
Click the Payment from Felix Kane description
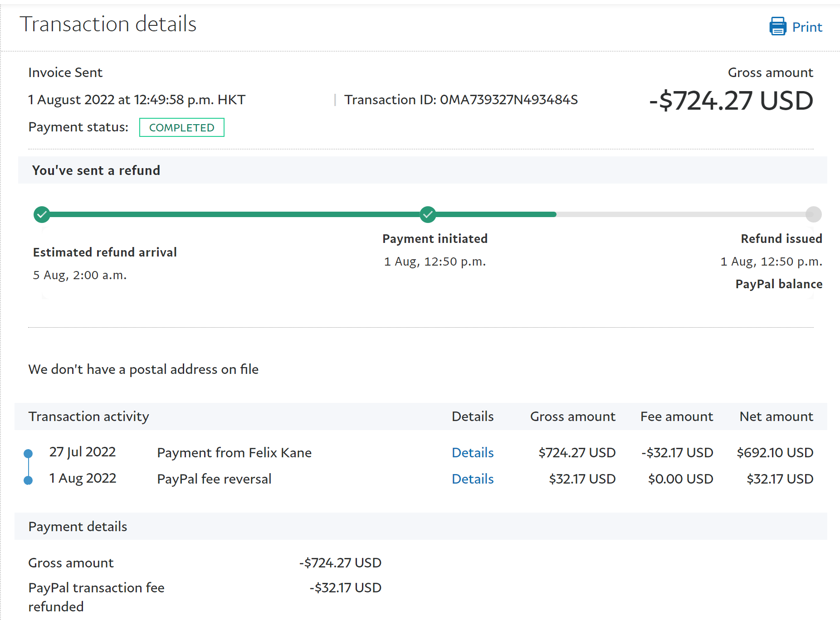(x=234, y=453)
